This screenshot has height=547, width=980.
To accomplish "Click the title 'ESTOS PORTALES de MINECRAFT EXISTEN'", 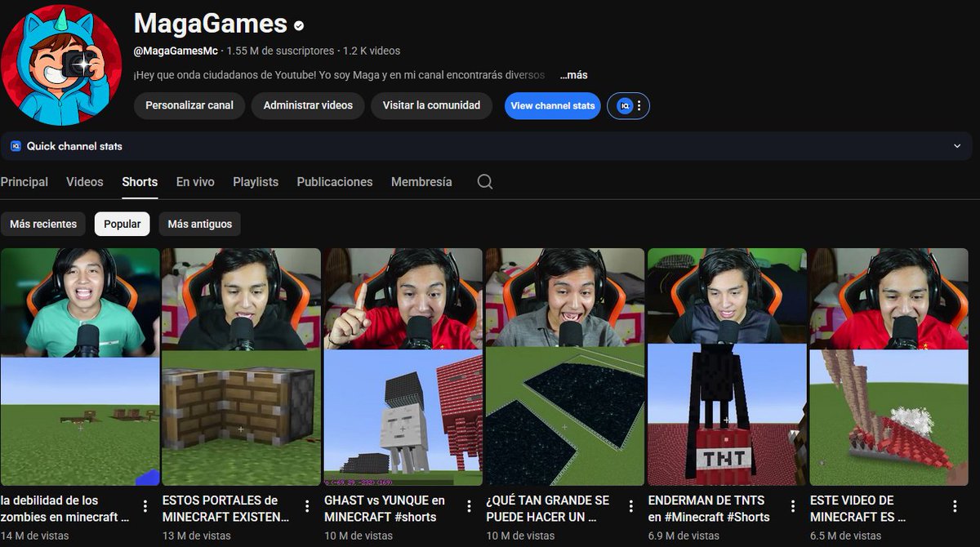I will click(x=226, y=509).
